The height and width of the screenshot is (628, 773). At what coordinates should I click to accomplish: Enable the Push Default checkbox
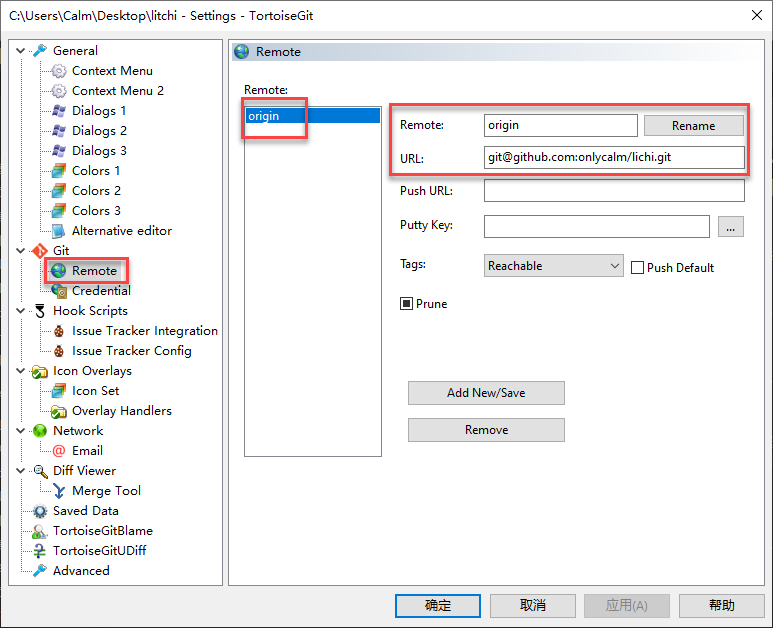pyautogui.click(x=637, y=268)
